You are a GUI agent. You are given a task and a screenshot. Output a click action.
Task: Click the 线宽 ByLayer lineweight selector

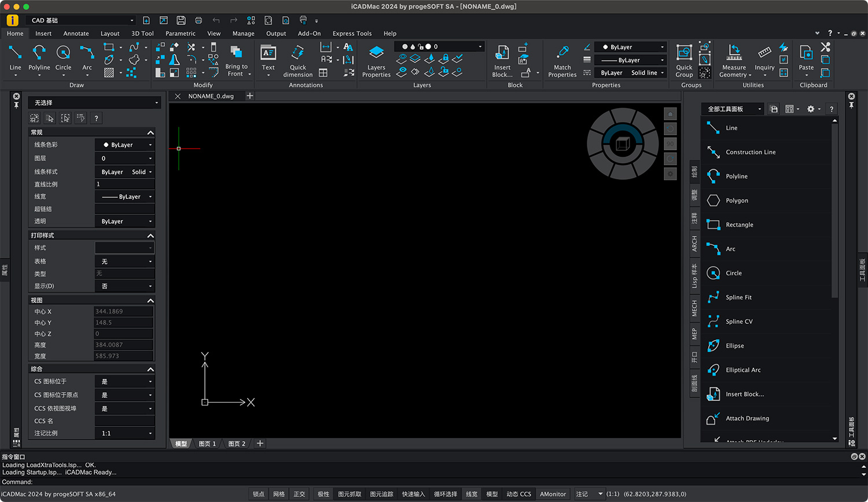[124, 196]
